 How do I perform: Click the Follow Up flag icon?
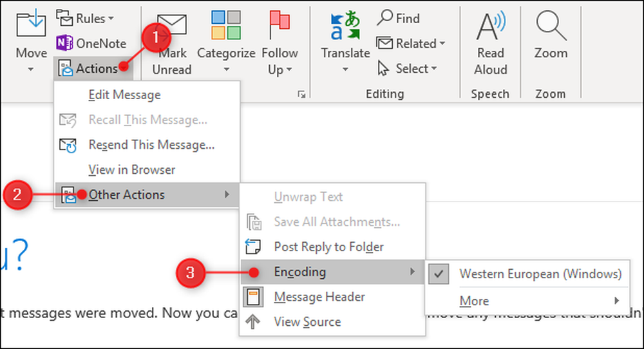(x=279, y=24)
